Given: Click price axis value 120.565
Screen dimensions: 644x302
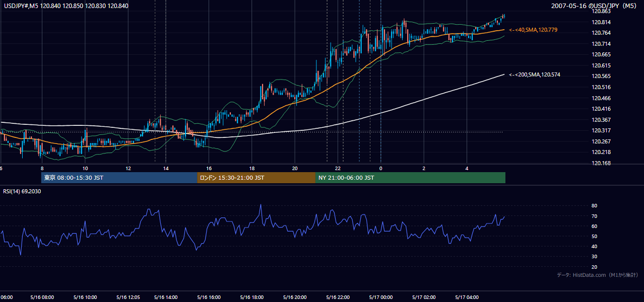Looking at the screenshot, I should pyautogui.click(x=602, y=76).
